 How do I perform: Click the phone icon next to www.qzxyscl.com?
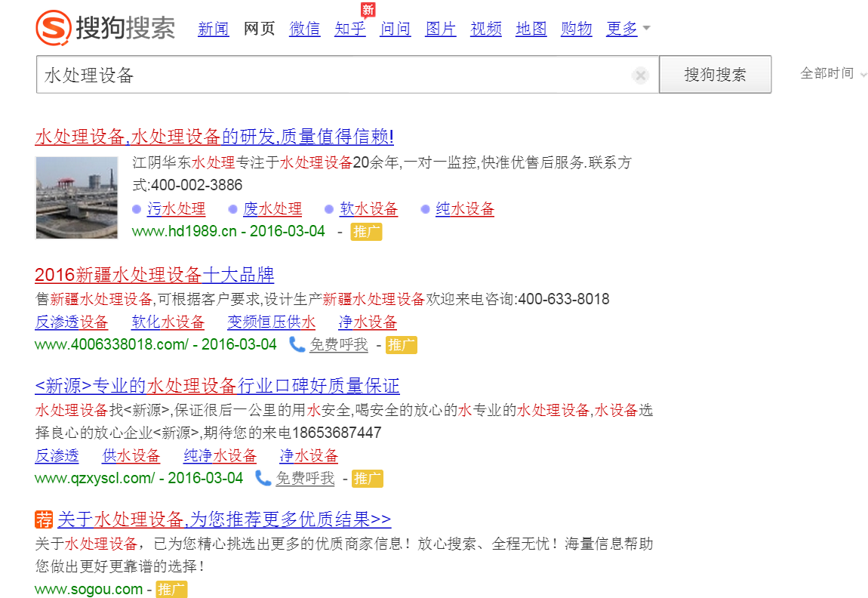coord(263,478)
